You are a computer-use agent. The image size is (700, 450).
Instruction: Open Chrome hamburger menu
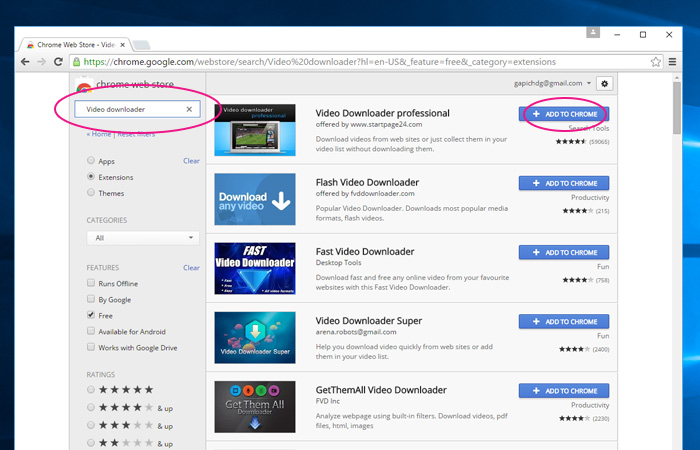click(672, 62)
